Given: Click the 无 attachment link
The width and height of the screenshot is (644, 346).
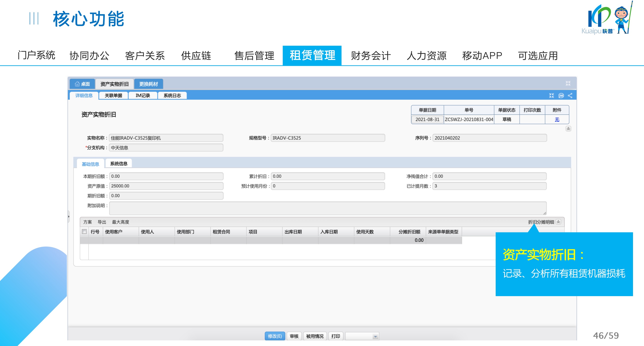Looking at the screenshot, I should [557, 120].
